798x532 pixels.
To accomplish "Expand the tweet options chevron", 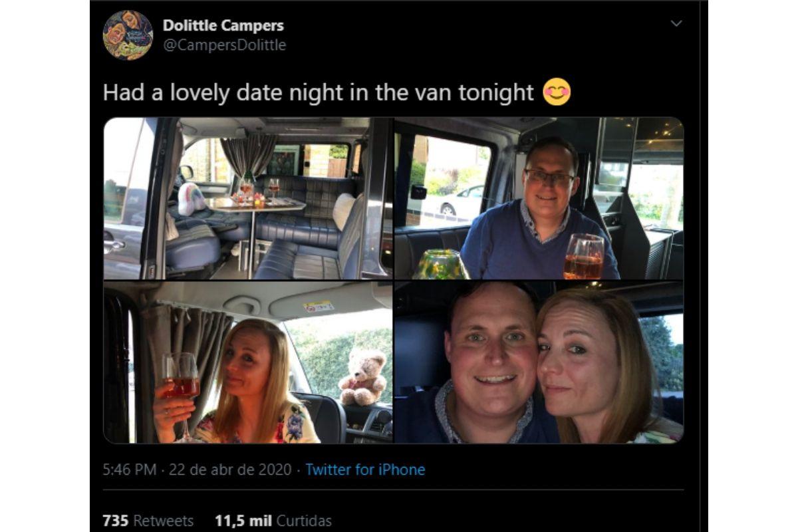I will (676, 24).
